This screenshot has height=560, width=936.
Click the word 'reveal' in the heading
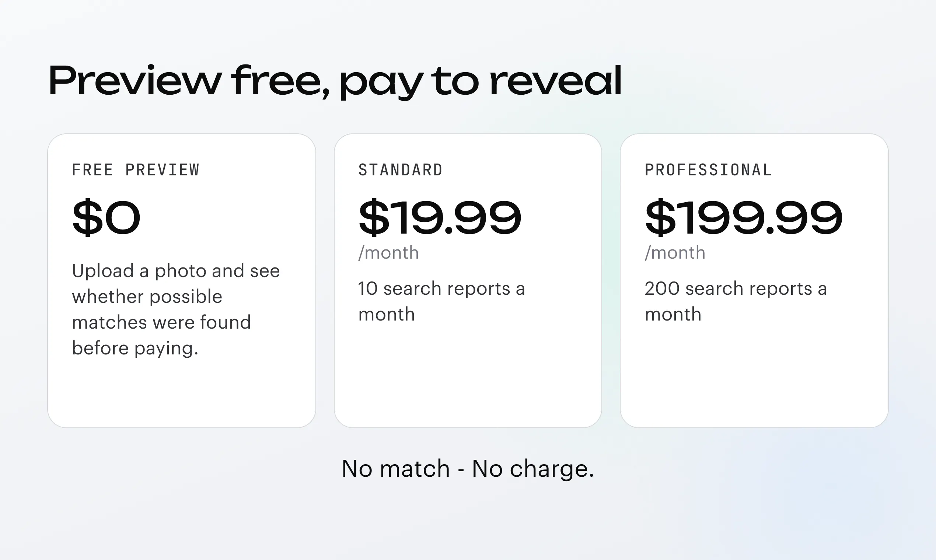point(556,80)
